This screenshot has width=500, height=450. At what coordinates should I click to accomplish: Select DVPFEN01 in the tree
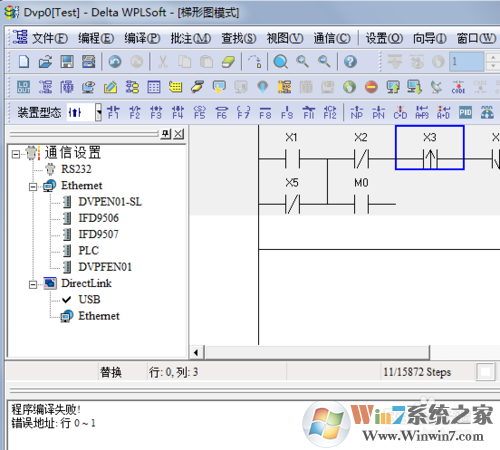[x=105, y=267]
